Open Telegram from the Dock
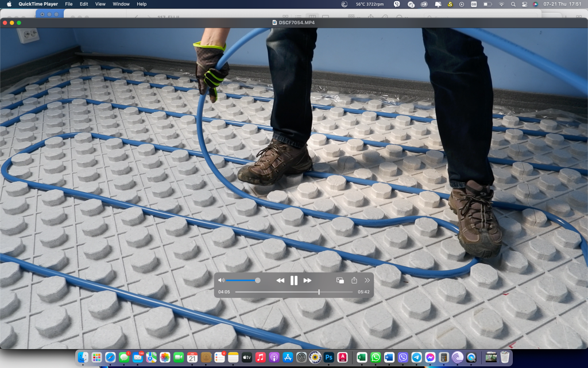Screen dimensions: 588x368 coord(417,357)
